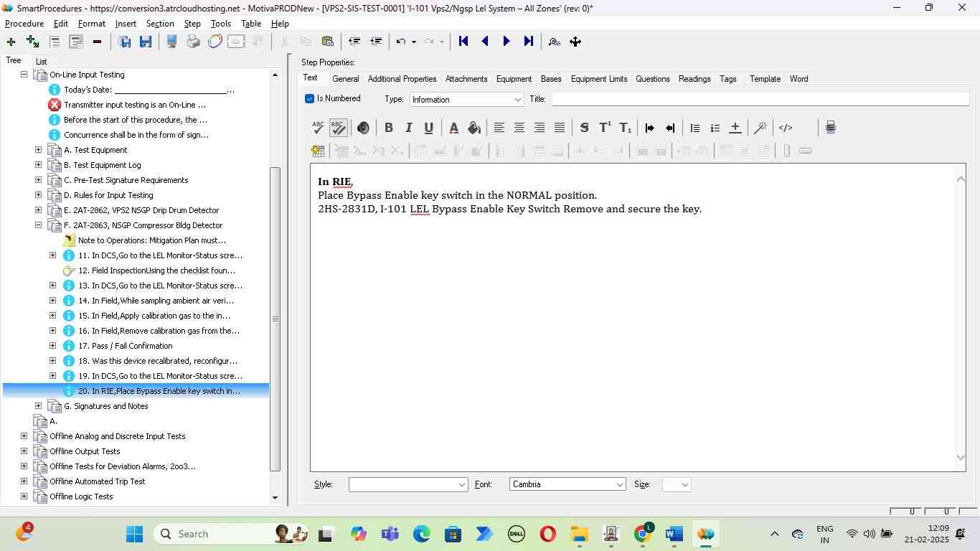This screenshot has height=551, width=980.
Task: Switch to the Attachments tab
Action: click(466, 79)
